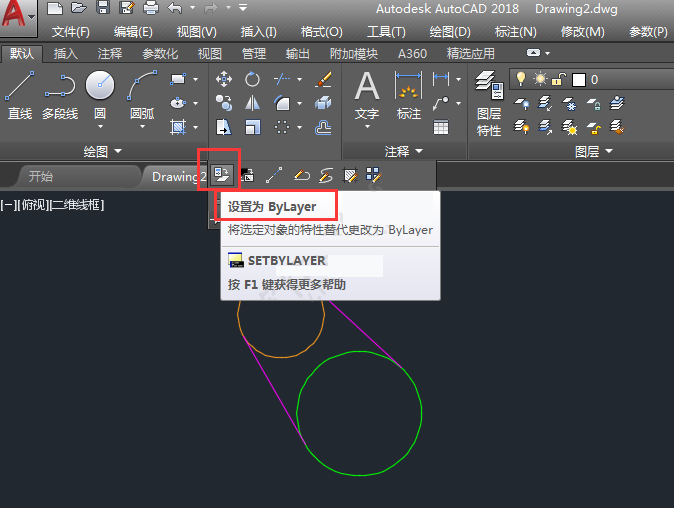Screen dimensions: 674x508
Task: Click the Table annotation icon
Action: (x=441, y=127)
